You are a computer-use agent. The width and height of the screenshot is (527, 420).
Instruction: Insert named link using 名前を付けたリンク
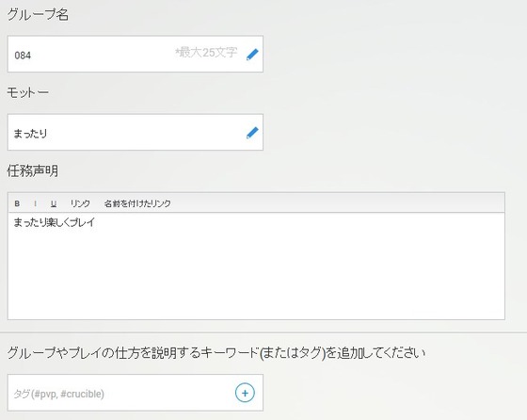point(137,203)
